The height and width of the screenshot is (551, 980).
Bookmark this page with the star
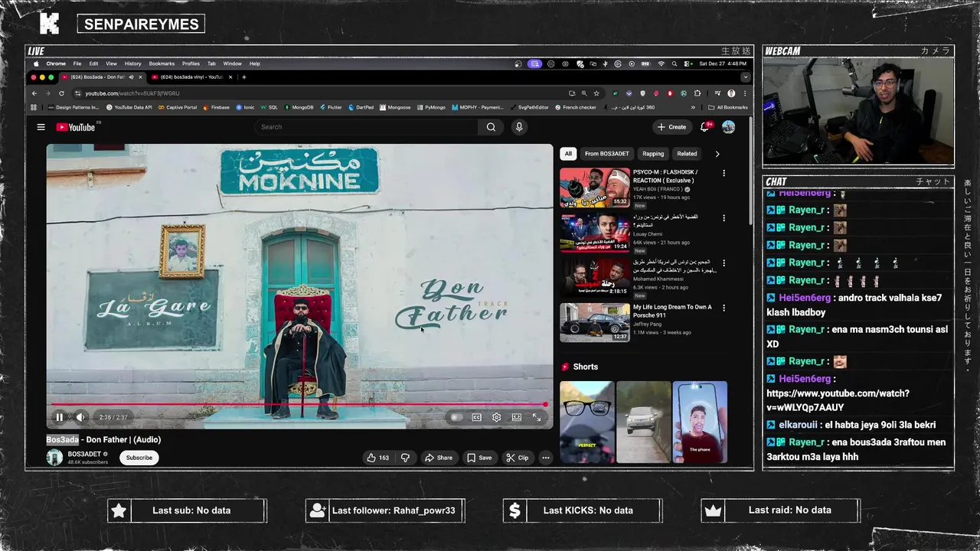pyautogui.click(x=596, y=93)
